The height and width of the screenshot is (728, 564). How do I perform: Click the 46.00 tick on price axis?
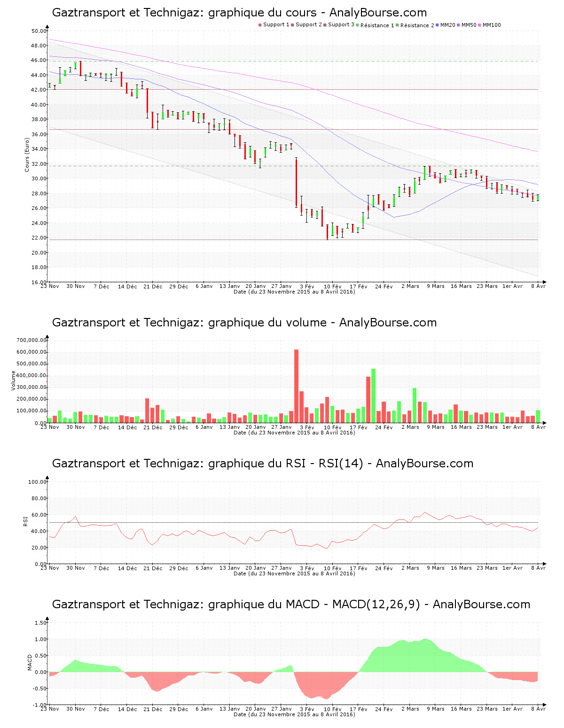point(39,61)
